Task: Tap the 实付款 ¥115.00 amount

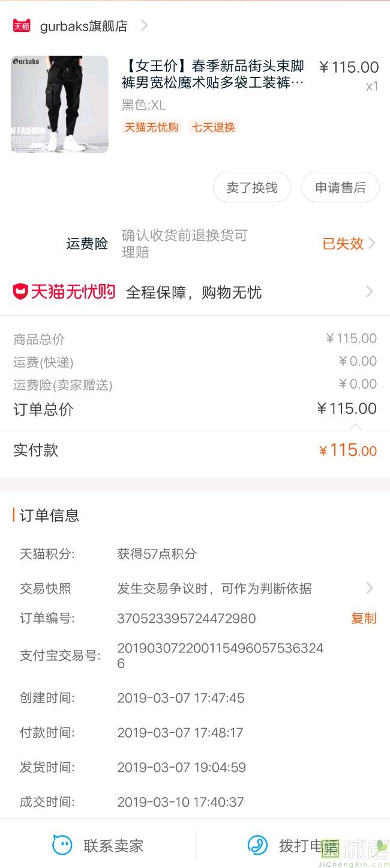Action: pos(348,450)
